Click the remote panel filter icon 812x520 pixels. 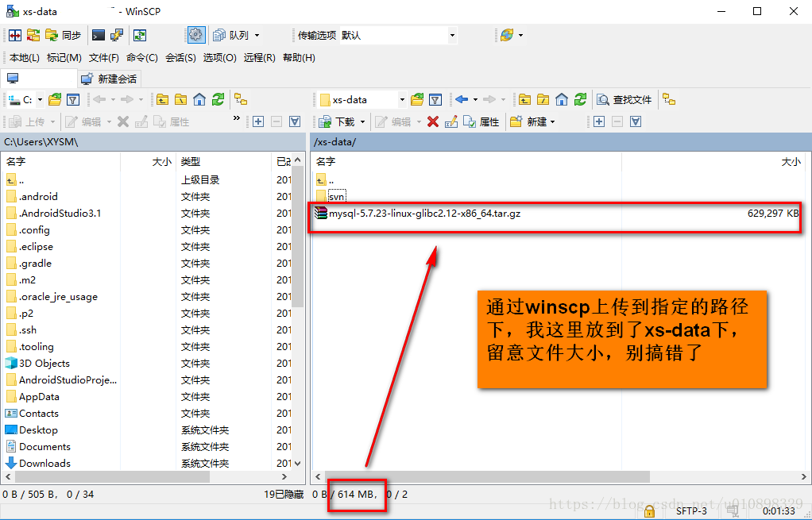tap(435, 99)
